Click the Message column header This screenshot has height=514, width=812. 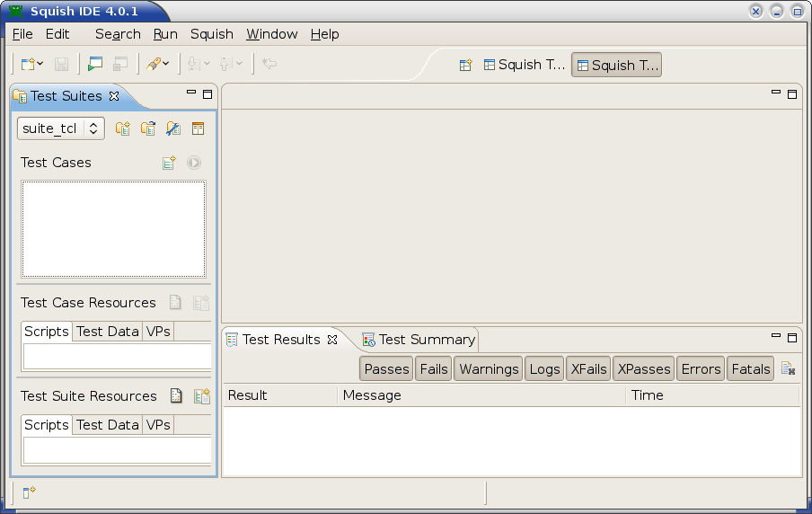point(481,395)
